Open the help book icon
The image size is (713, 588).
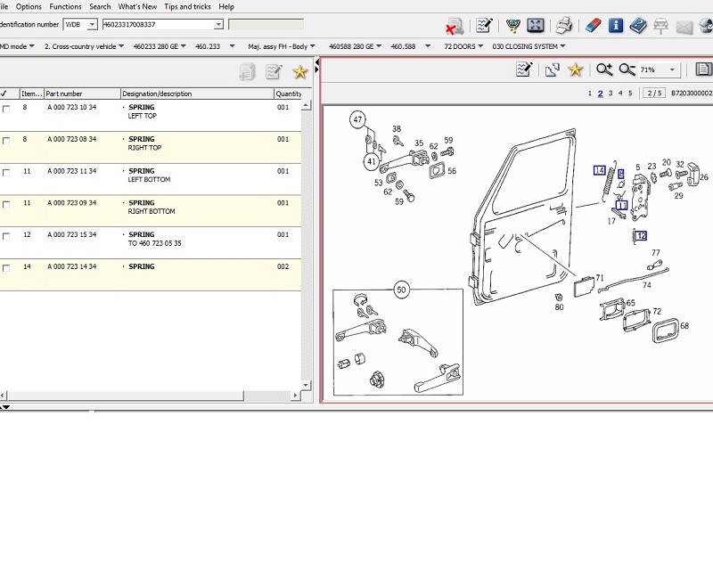click(638, 26)
